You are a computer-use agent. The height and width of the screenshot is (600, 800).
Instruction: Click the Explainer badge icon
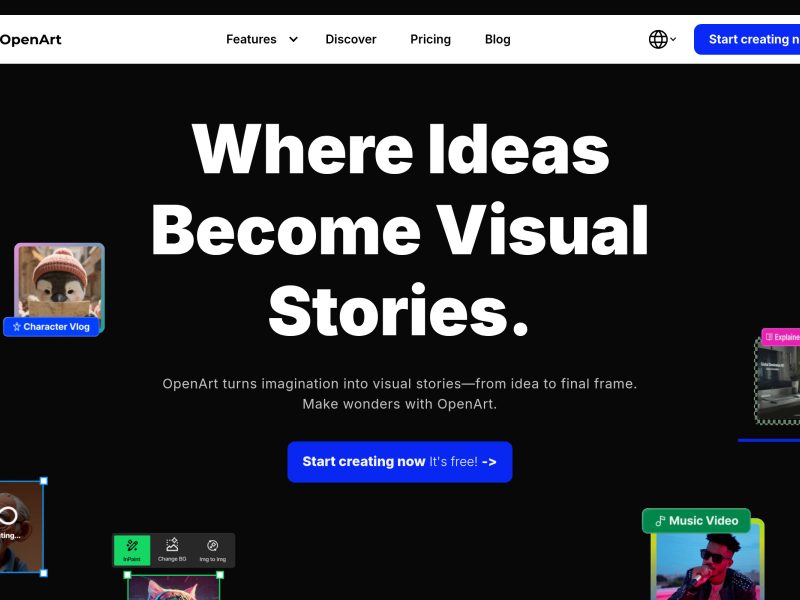pos(769,337)
